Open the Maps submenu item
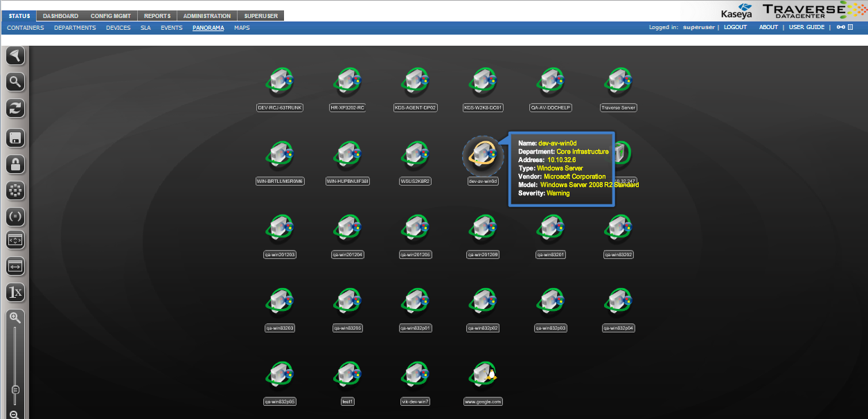The image size is (868, 419). coord(242,28)
